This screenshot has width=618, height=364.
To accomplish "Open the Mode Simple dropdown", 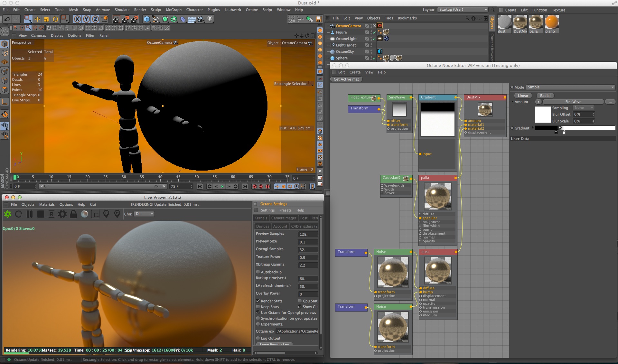I will (x=570, y=87).
